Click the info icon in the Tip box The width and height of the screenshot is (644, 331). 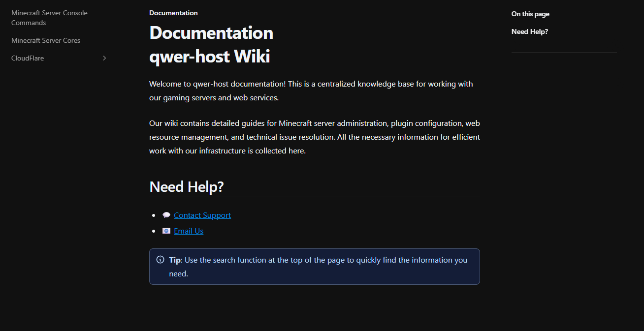[x=160, y=260]
